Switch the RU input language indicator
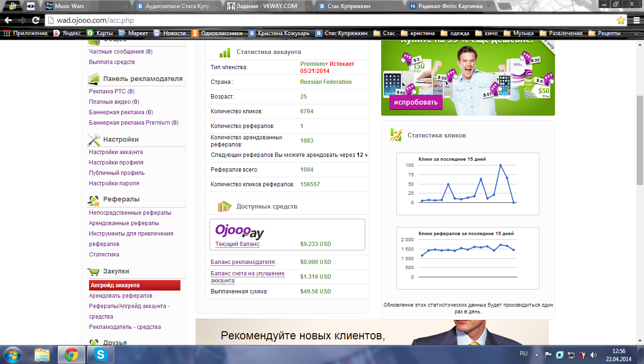 pyautogui.click(x=524, y=354)
